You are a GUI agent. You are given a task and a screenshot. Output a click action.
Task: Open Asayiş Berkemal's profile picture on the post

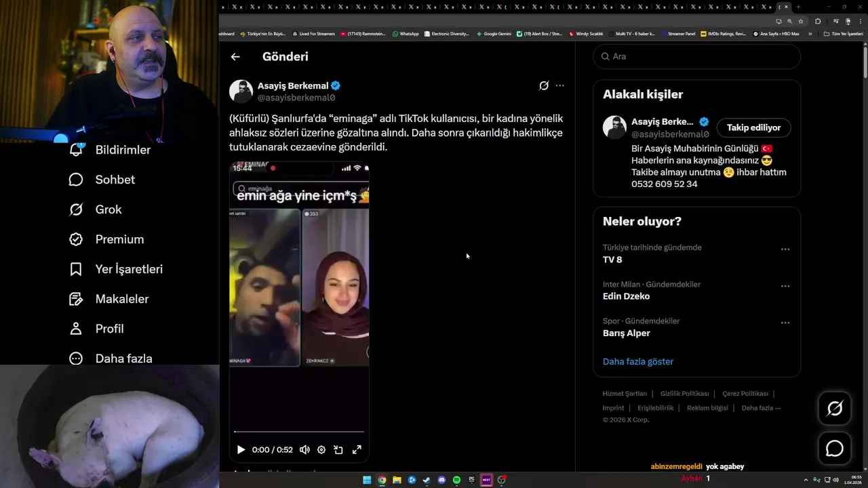[x=241, y=91]
